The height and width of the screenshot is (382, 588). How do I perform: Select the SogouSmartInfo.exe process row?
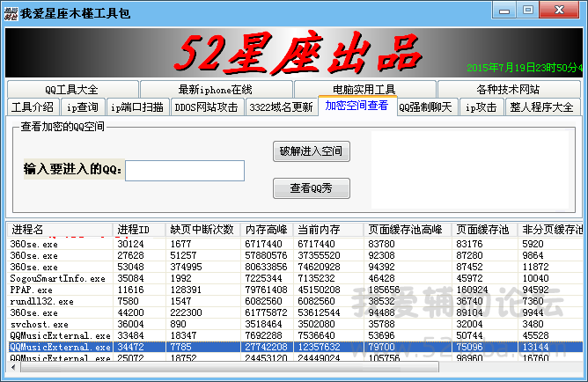(x=295, y=278)
